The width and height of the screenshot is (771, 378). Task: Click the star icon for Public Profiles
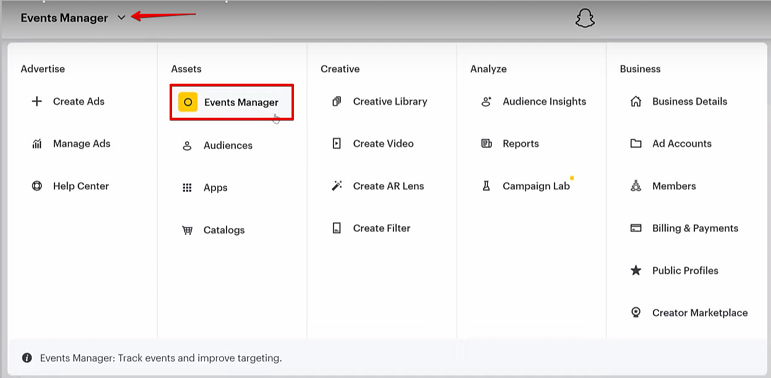coord(636,270)
